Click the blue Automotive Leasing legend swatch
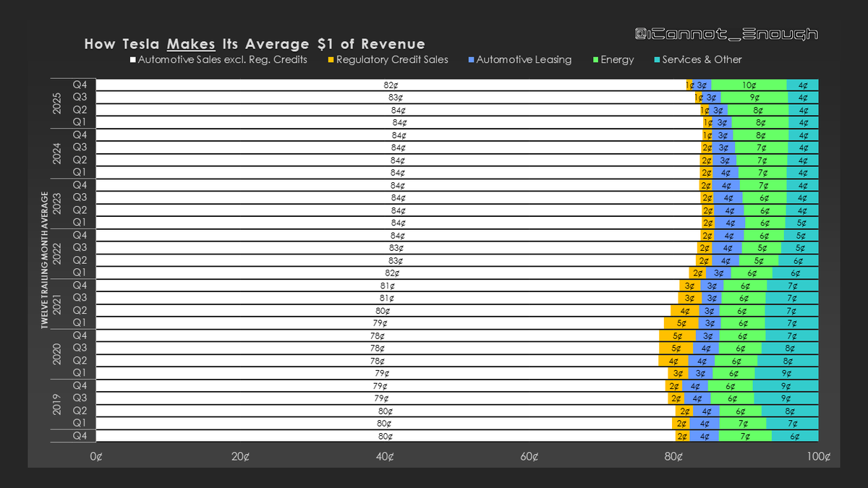Image resolution: width=868 pixels, height=488 pixels. tap(471, 60)
